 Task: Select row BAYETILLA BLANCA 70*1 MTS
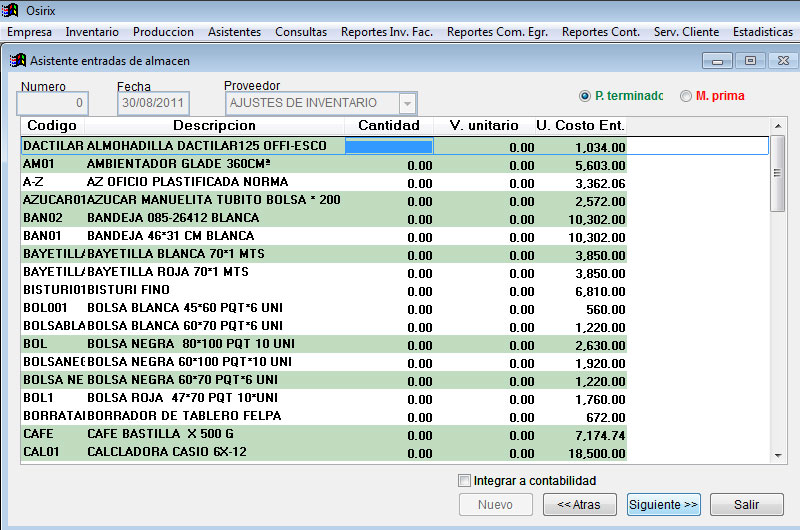point(324,254)
